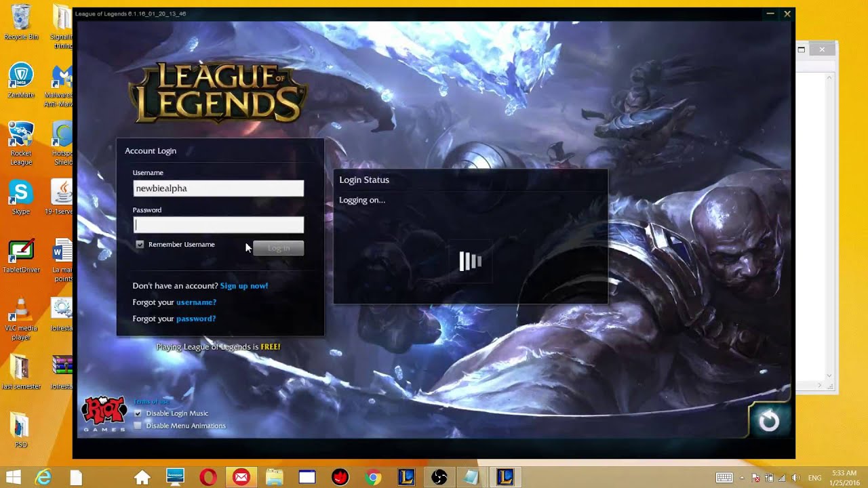The height and width of the screenshot is (488, 868).
Task: Open OBS from the taskbar
Action: 439,477
